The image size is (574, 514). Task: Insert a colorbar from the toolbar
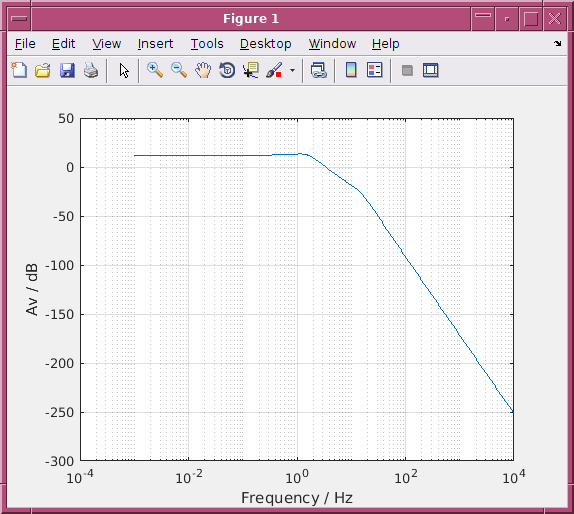point(351,70)
